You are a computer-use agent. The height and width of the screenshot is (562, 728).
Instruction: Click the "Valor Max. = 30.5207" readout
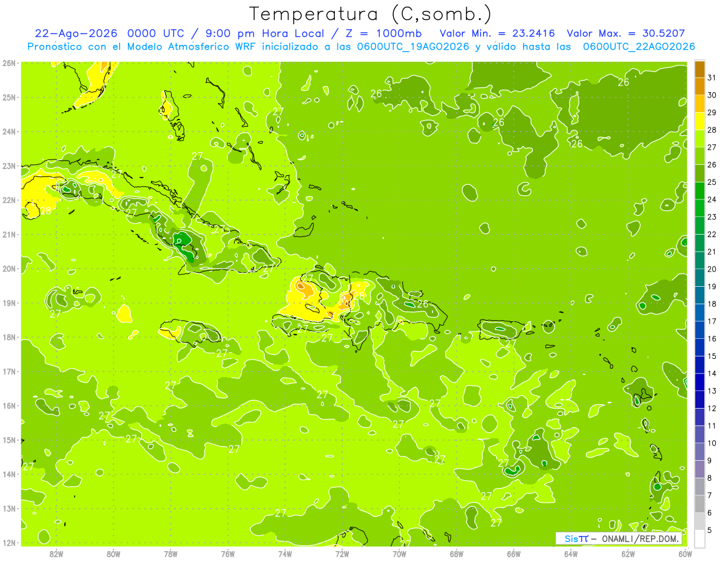point(626,33)
